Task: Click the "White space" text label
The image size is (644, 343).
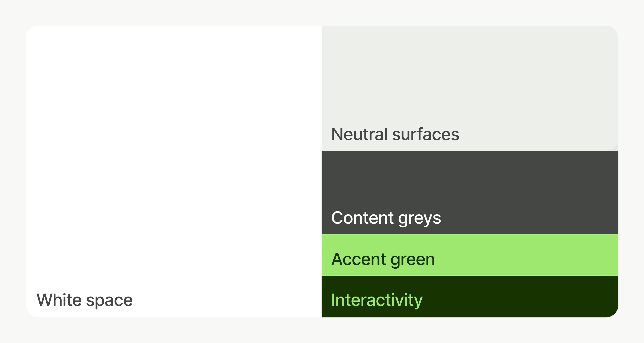Action: 84,300
